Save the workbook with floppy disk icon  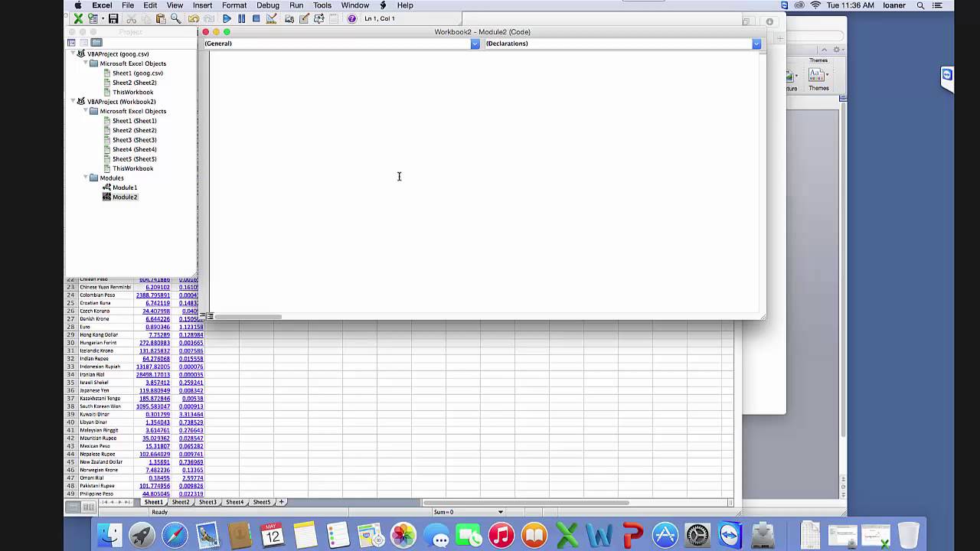click(x=113, y=18)
